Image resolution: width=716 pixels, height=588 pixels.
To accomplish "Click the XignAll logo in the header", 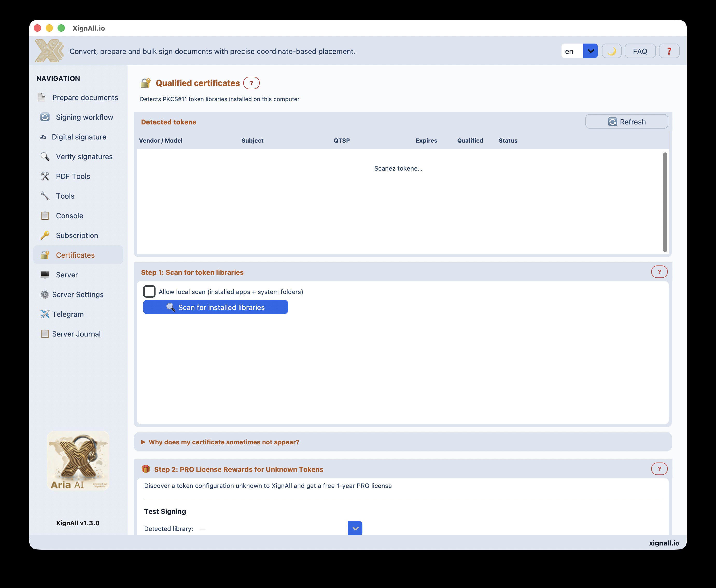I will 50,51.
